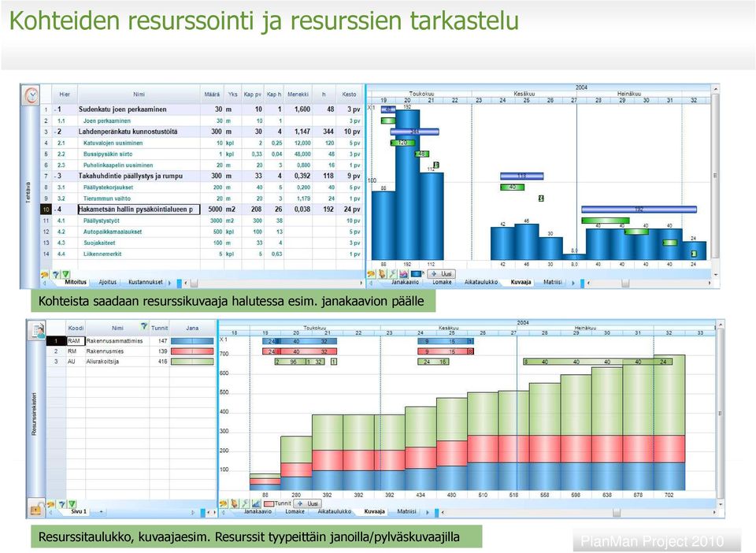Viewport: 756px width, 553px height.
Task: Click the lock icon in the resource panel
Action: pyautogui.click(x=36, y=507)
